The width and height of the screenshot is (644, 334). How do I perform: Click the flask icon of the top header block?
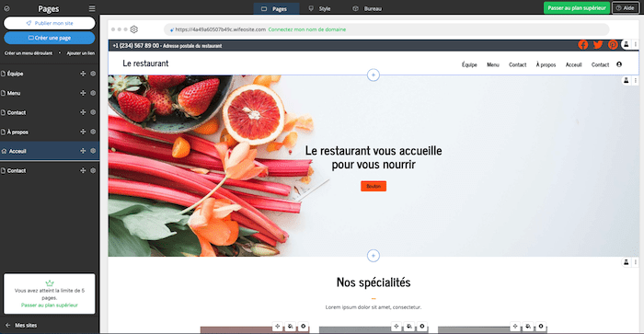[626, 44]
